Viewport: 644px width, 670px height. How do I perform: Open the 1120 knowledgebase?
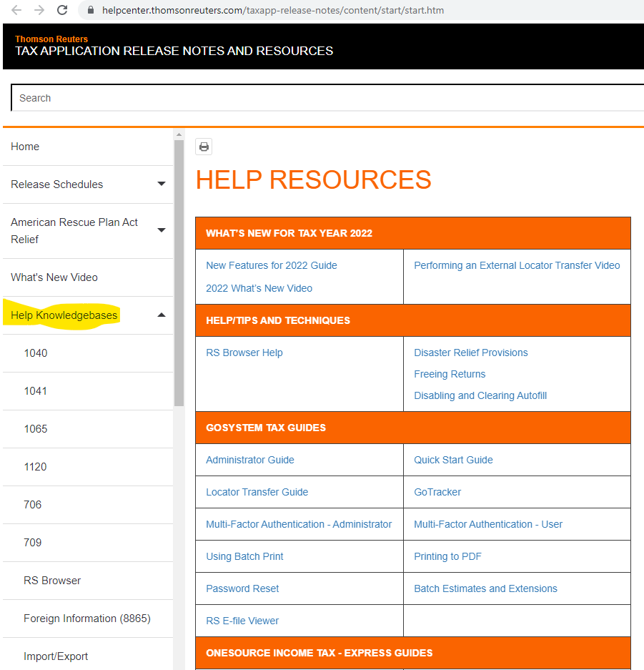tap(88, 467)
